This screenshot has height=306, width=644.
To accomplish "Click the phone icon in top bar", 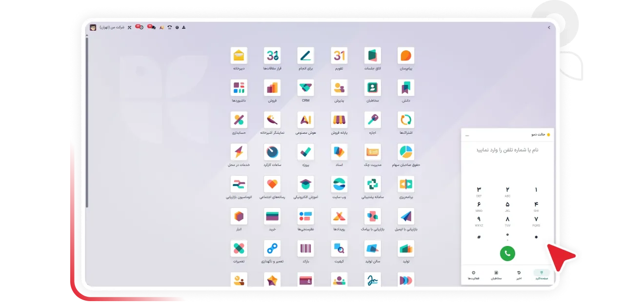I will click(x=169, y=27).
